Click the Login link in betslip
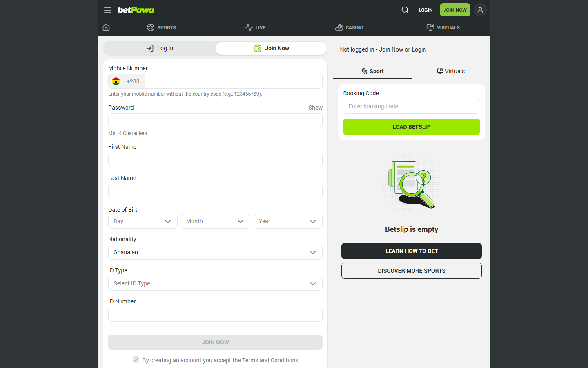 [x=419, y=49]
